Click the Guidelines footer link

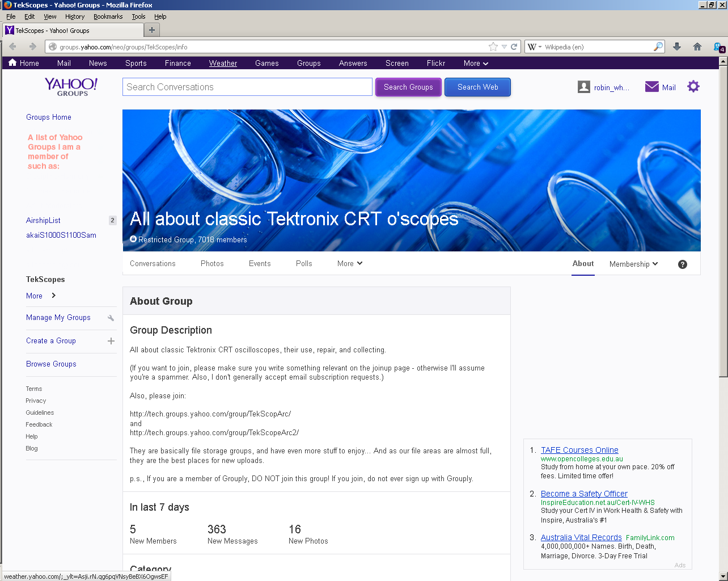pyautogui.click(x=40, y=412)
